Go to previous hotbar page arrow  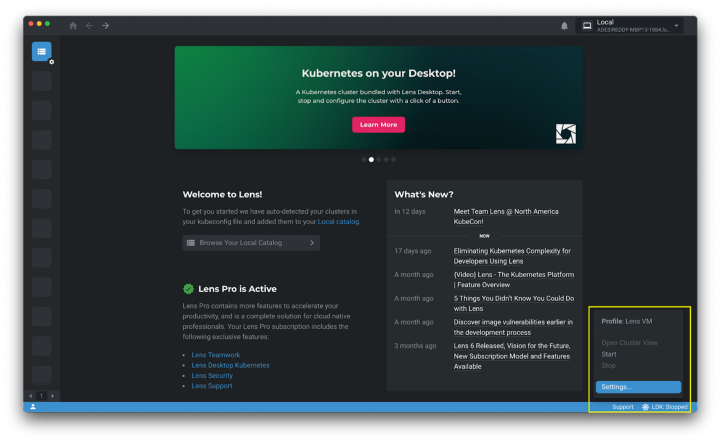tap(30, 396)
